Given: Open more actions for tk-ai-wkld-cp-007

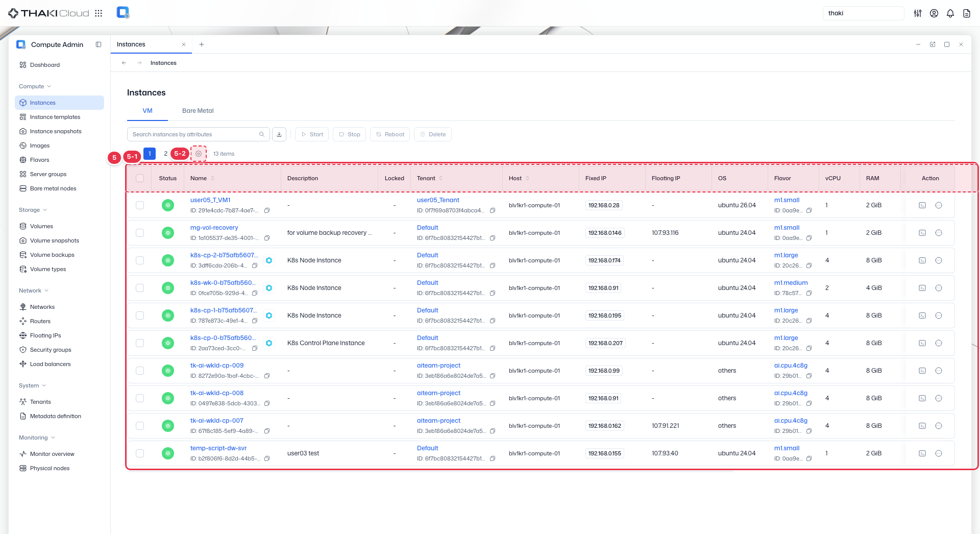Looking at the screenshot, I should [x=938, y=426].
